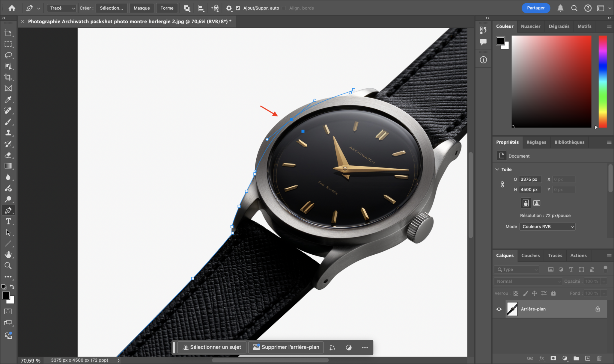Select the Path Selection tool
Screen dimensions: 614x364
click(8, 232)
